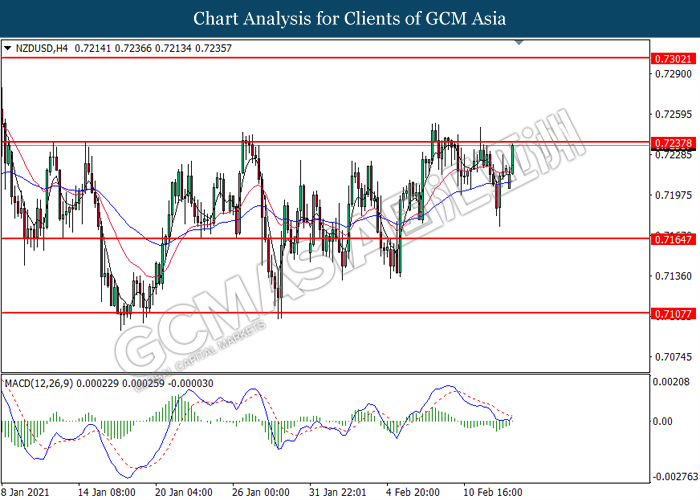Image resolution: width=700 pixels, height=500 pixels.
Task: Click the chart title 'Chart Analysis for Clients of GCM Asia'
Action: click(x=350, y=18)
